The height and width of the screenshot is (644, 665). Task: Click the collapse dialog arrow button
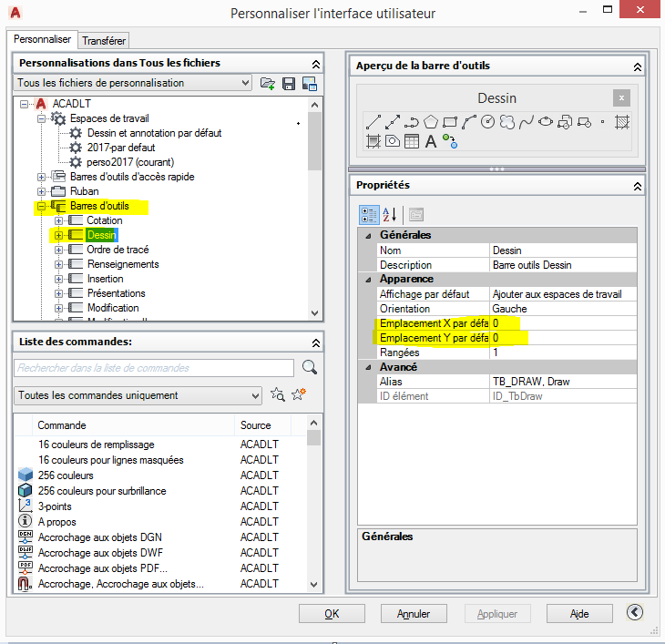coord(635,612)
